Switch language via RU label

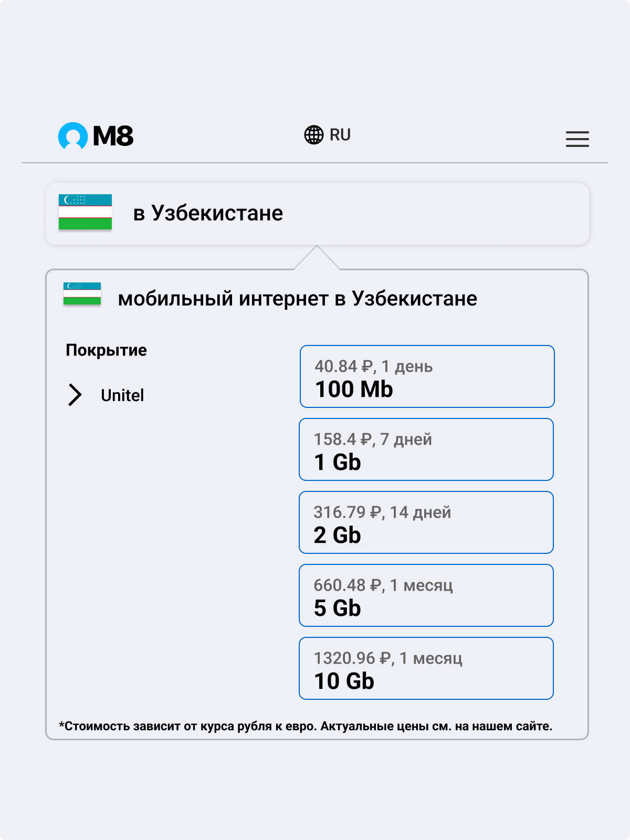pyautogui.click(x=340, y=135)
